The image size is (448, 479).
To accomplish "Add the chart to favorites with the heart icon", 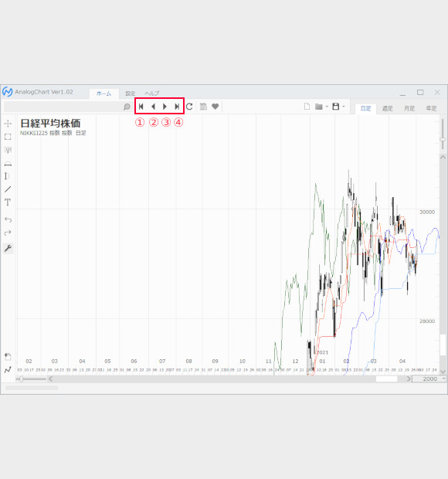I will tap(216, 107).
